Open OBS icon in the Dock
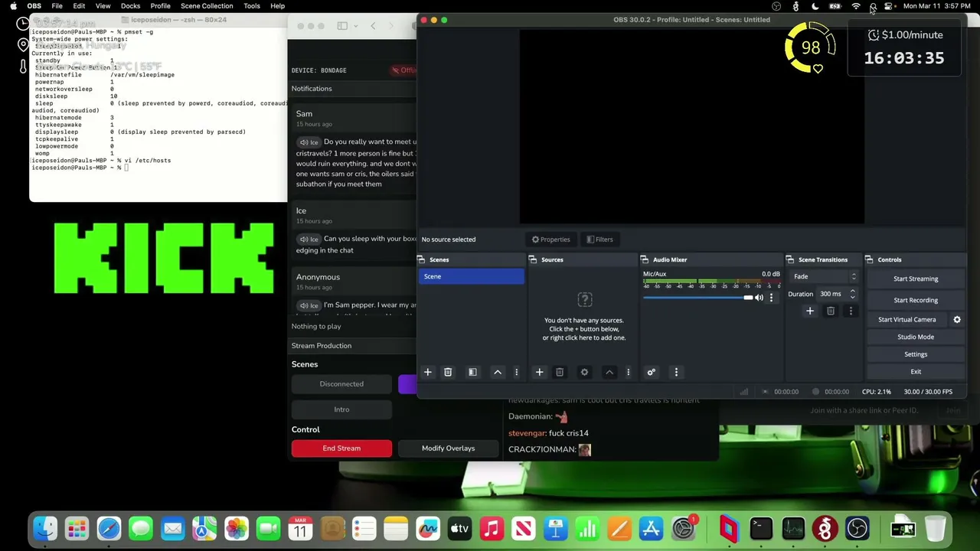The height and width of the screenshot is (551, 980). [857, 528]
